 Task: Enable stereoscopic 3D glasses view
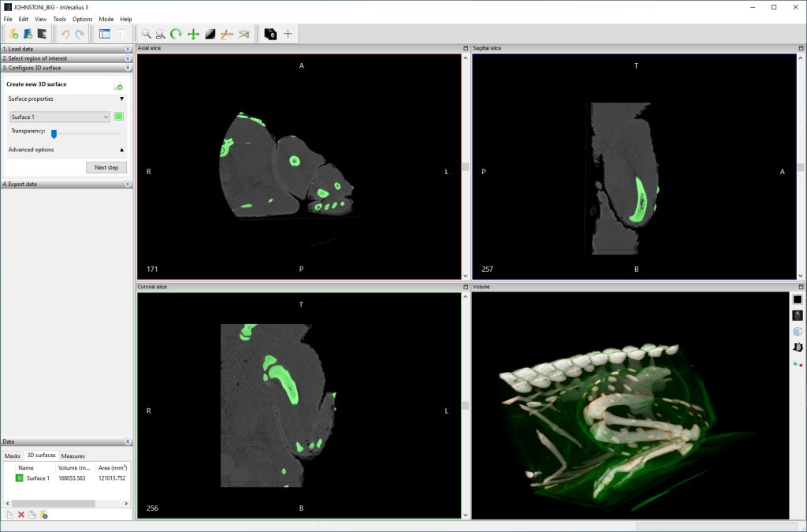pos(797,365)
